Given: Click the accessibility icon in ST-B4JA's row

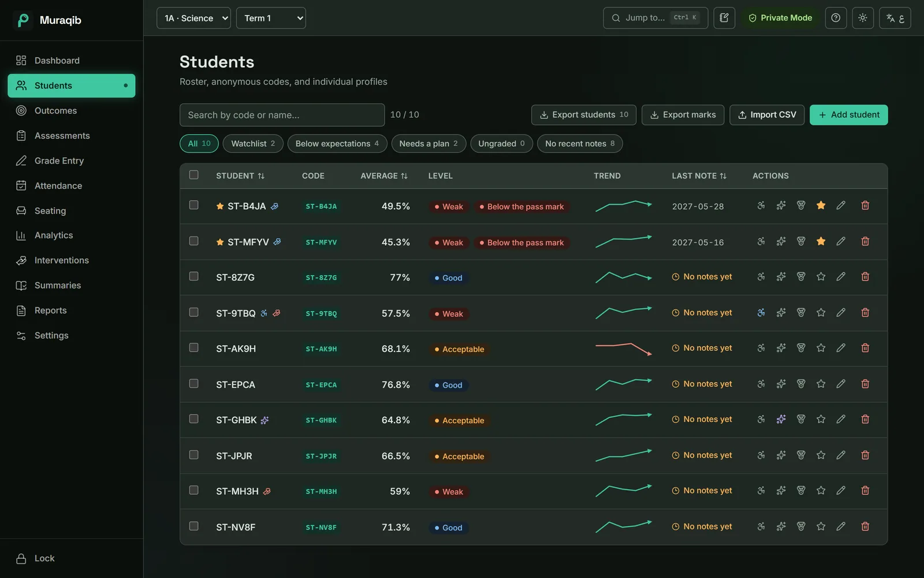Looking at the screenshot, I should coord(761,206).
